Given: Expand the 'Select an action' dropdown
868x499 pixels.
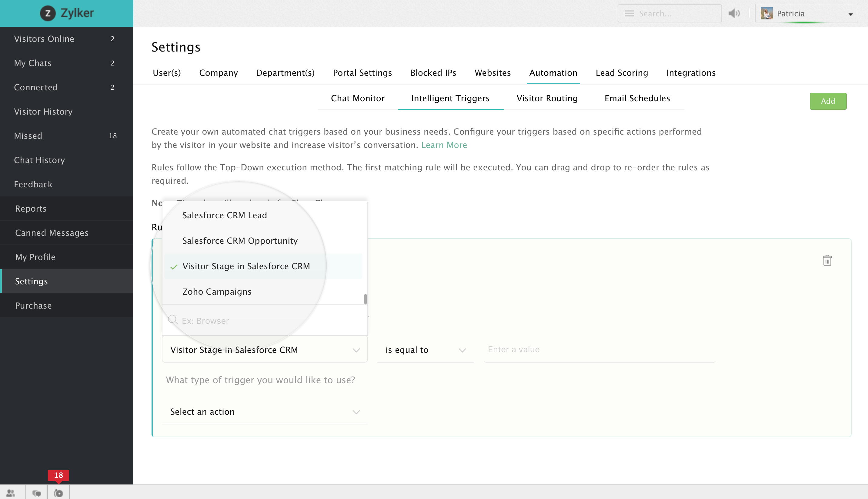Looking at the screenshot, I should (265, 412).
